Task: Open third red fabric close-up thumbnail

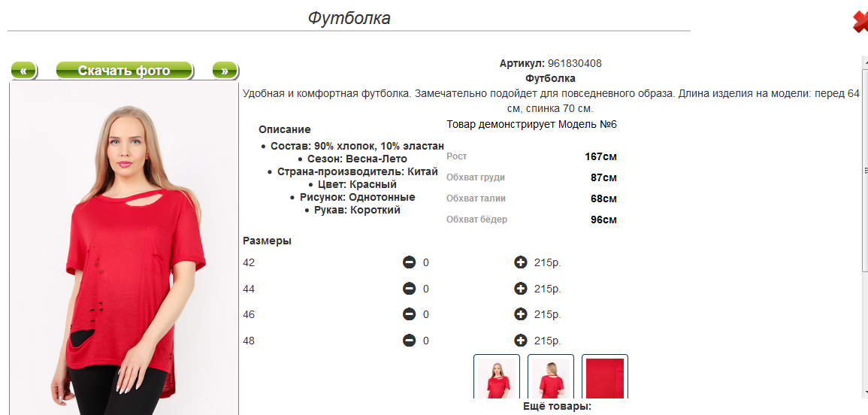Action: tap(605, 377)
